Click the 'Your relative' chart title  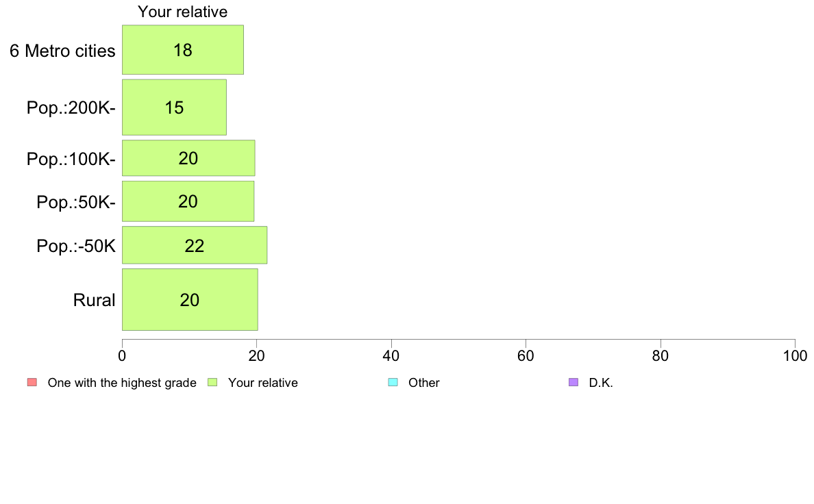183,12
